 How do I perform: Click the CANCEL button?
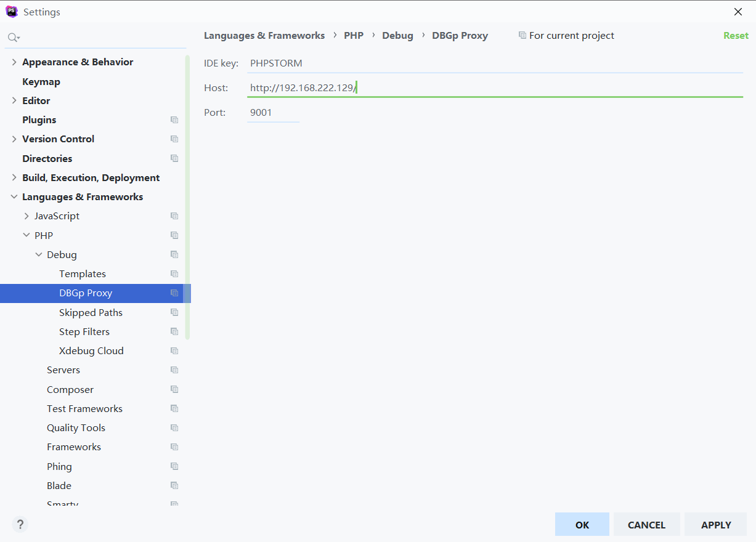646,525
